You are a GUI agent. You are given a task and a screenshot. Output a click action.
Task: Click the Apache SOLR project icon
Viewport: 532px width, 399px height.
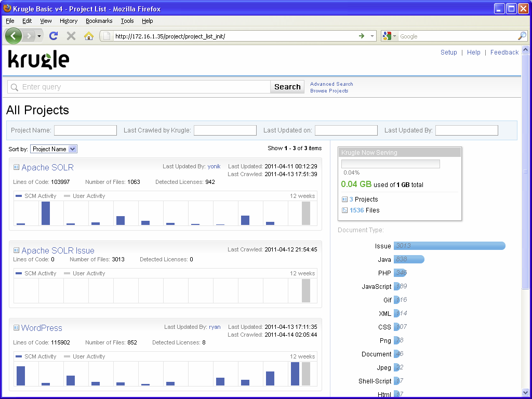(16, 167)
